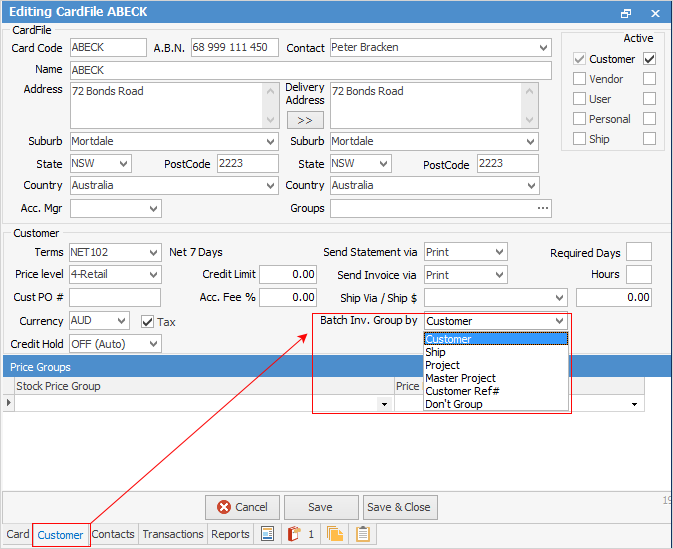
Task: Expand the Send Statement via dropdown
Action: pos(499,252)
